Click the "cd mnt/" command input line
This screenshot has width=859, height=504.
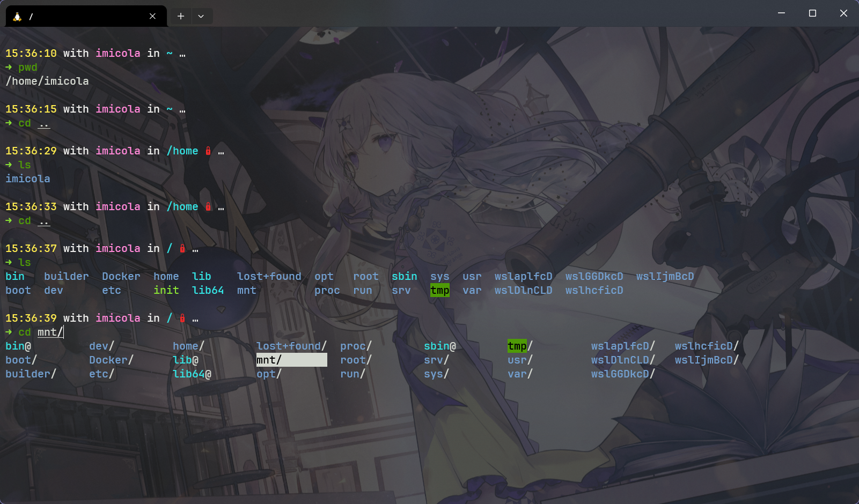tap(50, 332)
